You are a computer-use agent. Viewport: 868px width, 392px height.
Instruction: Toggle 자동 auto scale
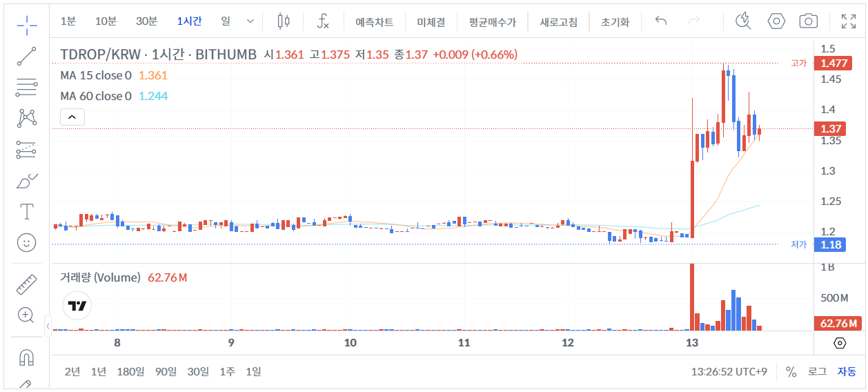[x=847, y=371]
